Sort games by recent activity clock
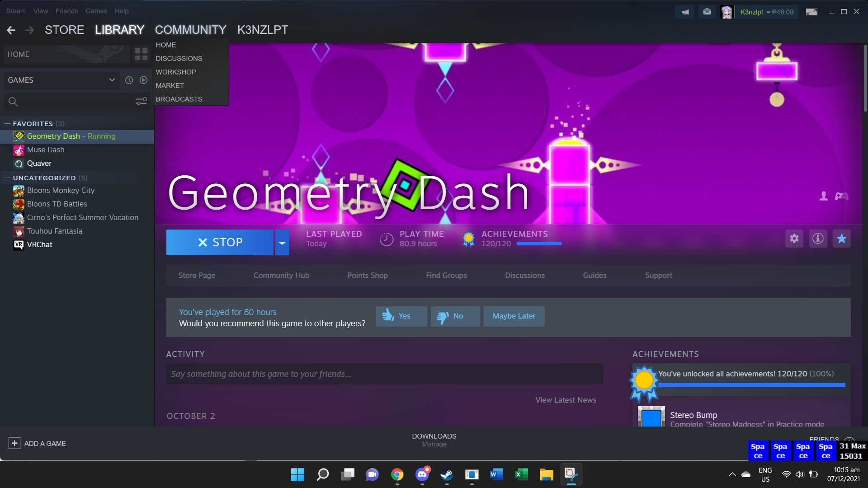The width and height of the screenshot is (868, 488). (129, 80)
